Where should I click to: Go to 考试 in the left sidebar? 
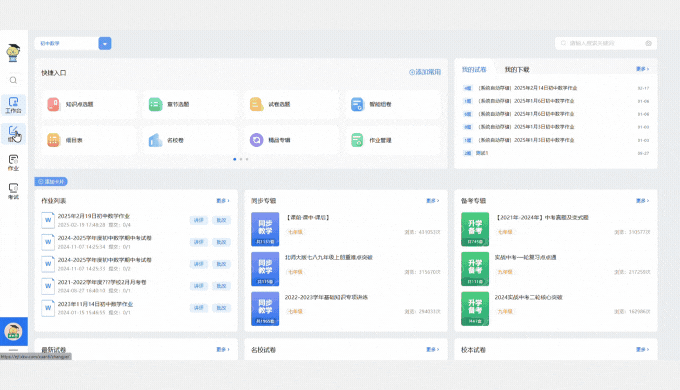click(13, 191)
